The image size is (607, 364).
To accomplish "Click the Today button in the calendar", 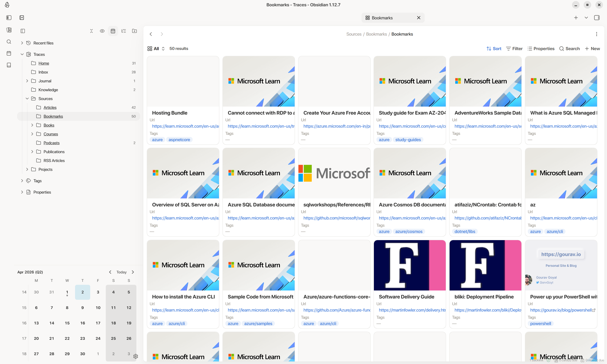I will coord(121,272).
